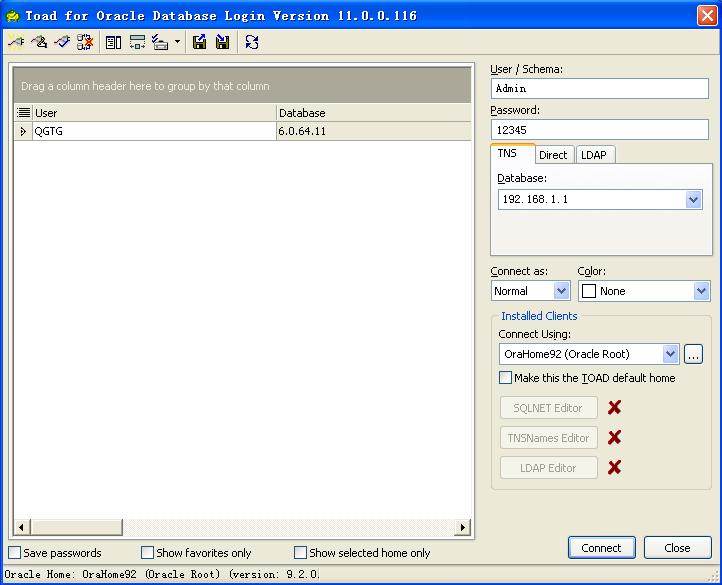
Task: Click the edit connection toolbar icon
Action: (x=39, y=42)
